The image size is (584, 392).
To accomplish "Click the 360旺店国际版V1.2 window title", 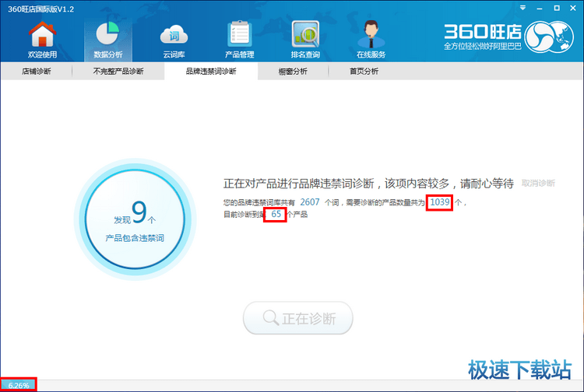I will [x=41, y=9].
